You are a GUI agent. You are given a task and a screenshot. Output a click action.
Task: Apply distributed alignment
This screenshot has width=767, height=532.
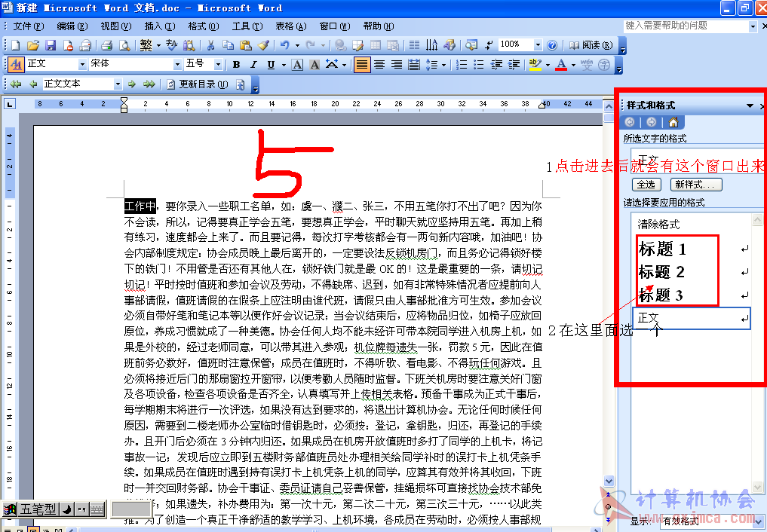(x=414, y=65)
